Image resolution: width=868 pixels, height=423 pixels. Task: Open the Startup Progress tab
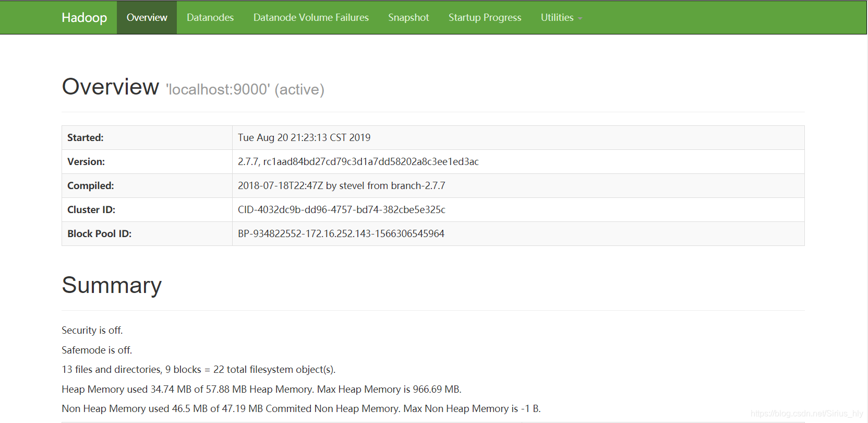click(x=485, y=17)
